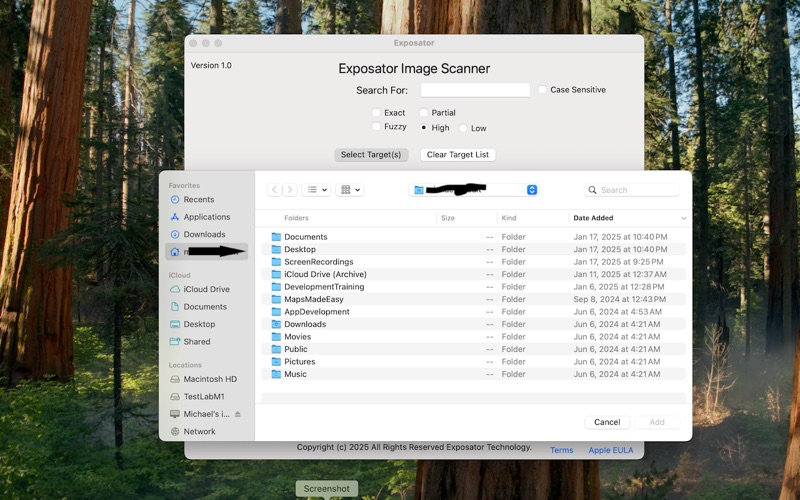Image resolution: width=800 pixels, height=500 pixels.
Task: Open the grid grouping dropdown
Action: 349,190
